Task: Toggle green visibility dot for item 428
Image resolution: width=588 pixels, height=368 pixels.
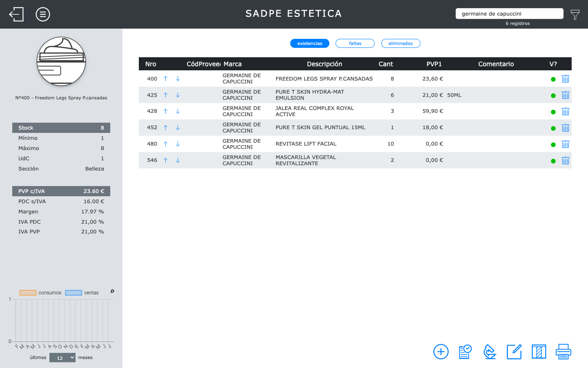Action: 553,112
